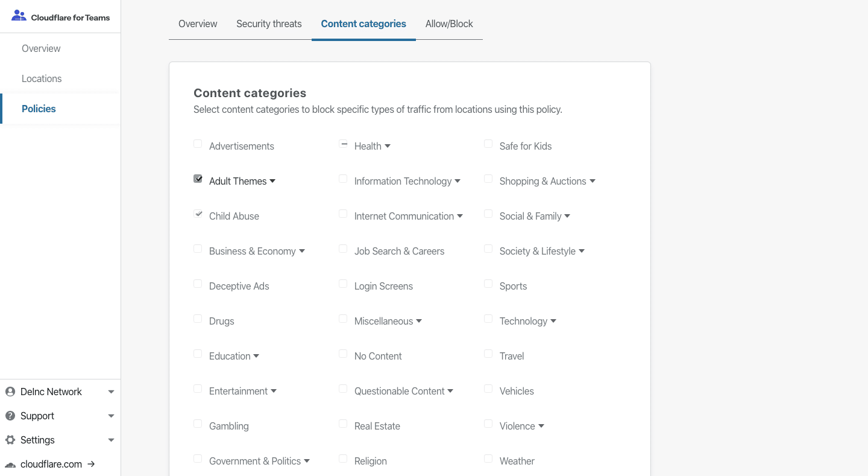Switch to the Overview tab

coord(198,24)
